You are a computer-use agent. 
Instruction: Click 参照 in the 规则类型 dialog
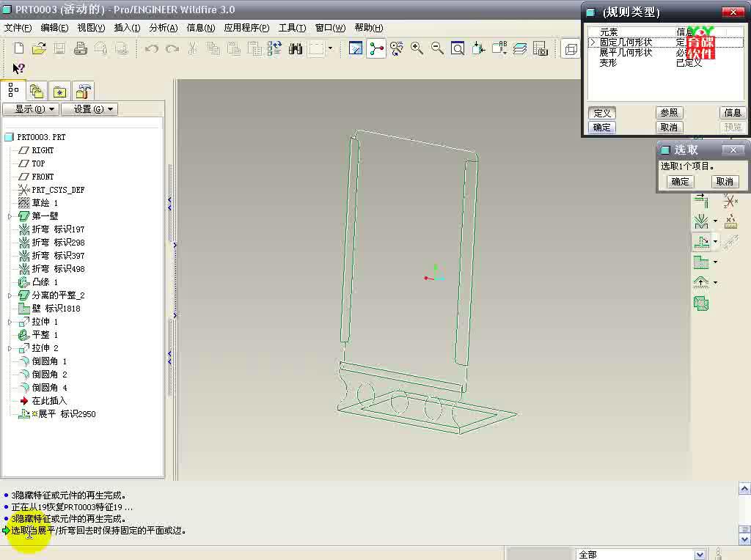(x=669, y=112)
